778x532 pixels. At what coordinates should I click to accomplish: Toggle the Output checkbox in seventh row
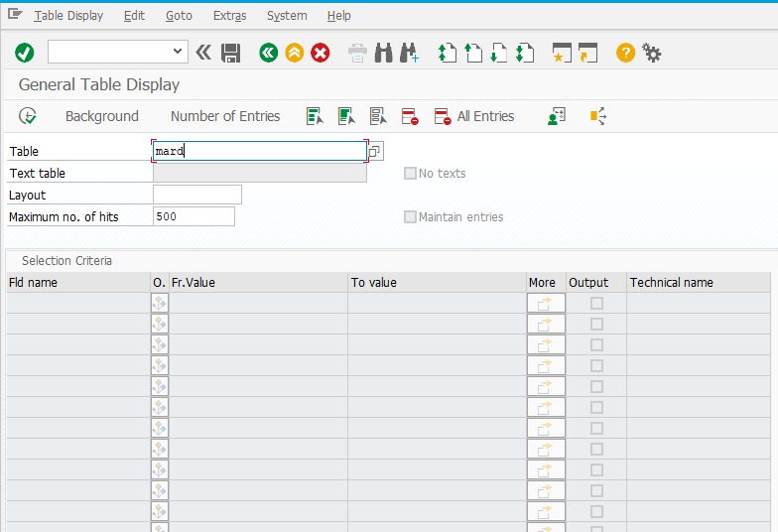point(597,429)
